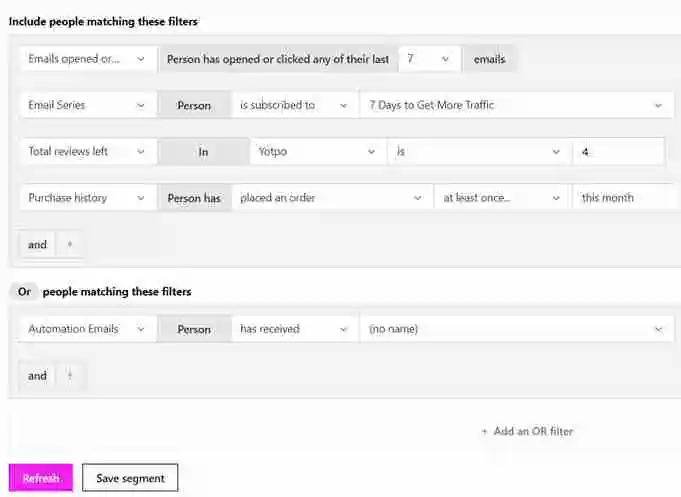The height and width of the screenshot is (497, 681).
Task: Open the '(no name)' automation email dropdown
Action: pyautogui.click(x=516, y=329)
